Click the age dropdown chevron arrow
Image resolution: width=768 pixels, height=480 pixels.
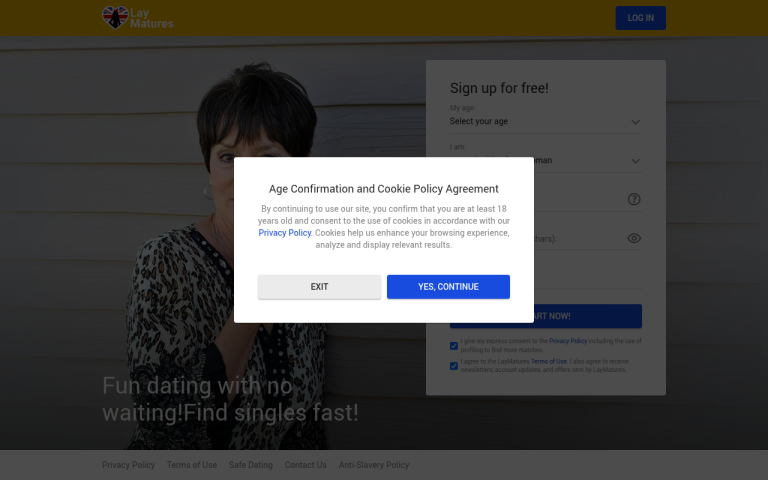pyautogui.click(x=635, y=122)
